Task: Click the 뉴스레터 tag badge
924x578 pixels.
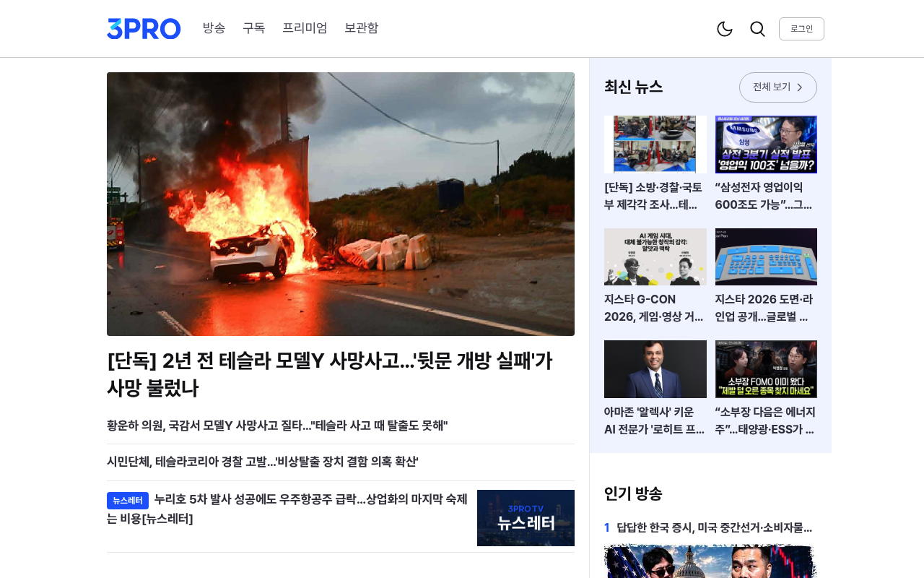Action: click(128, 501)
